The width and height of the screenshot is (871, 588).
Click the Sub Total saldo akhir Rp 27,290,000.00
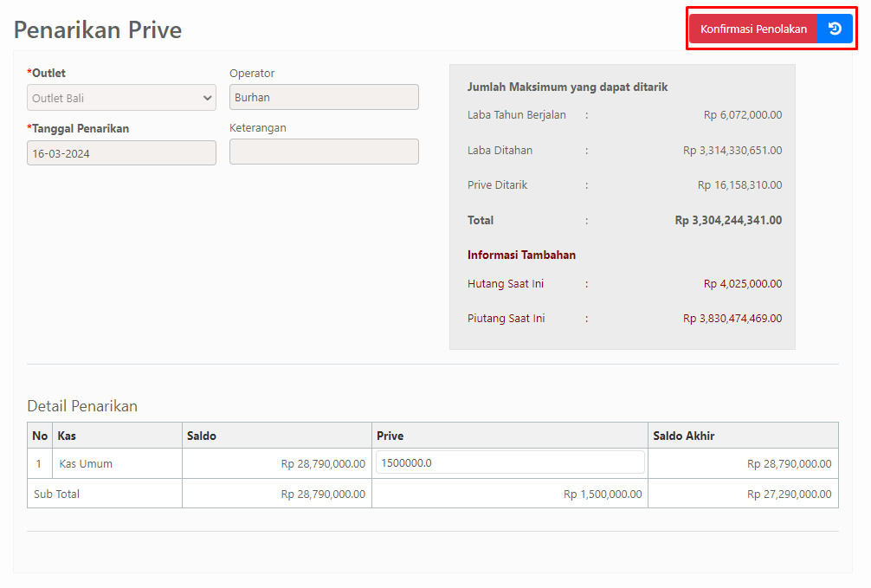click(x=789, y=494)
